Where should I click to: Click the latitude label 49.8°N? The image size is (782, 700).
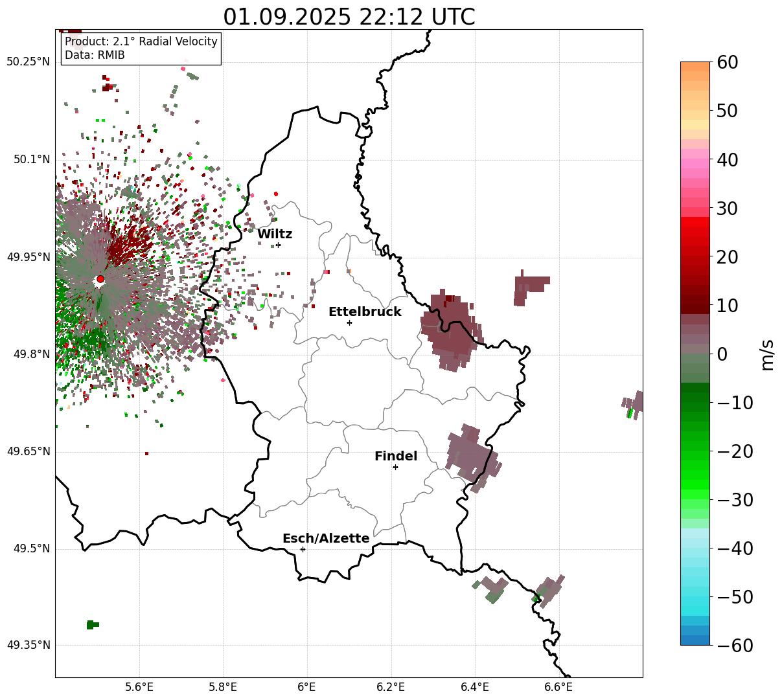click(31, 354)
